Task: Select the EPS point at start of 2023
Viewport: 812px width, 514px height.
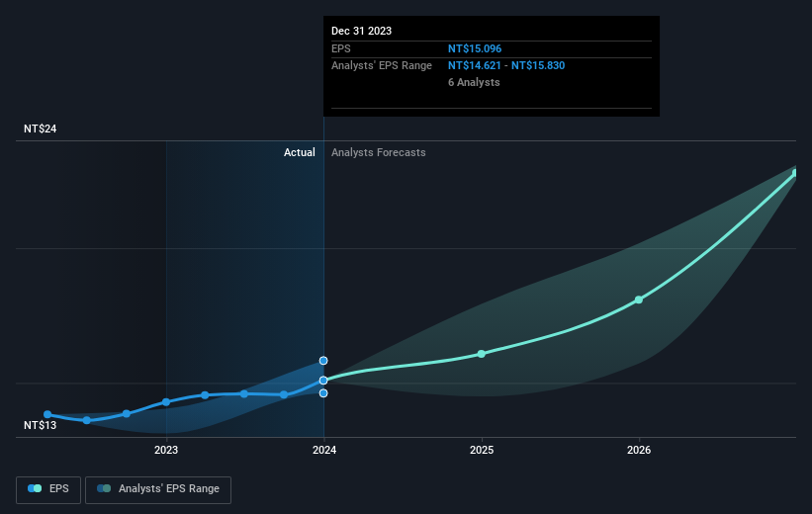Action: [x=166, y=401]
